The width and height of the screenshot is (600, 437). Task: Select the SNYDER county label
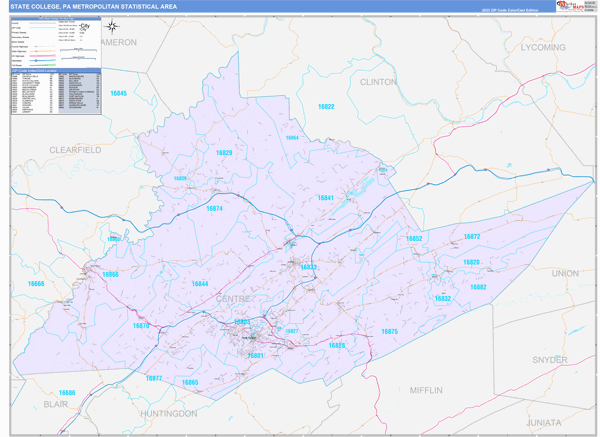coord(549,359)
